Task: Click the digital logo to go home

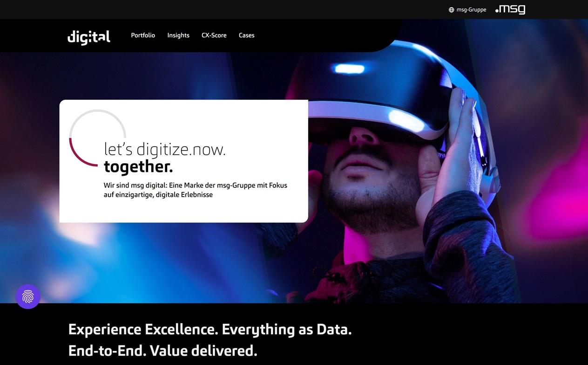Action: pos(89,37)
